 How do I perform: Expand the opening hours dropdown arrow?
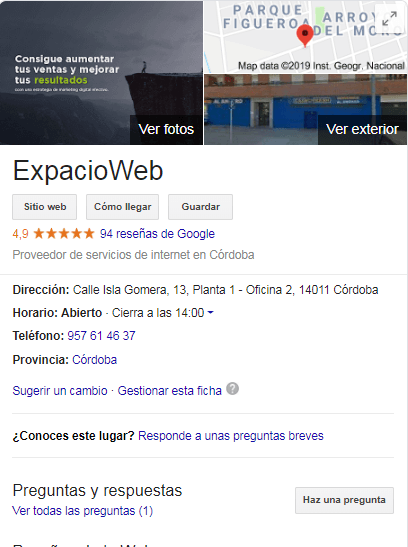[x=210, y=313]
